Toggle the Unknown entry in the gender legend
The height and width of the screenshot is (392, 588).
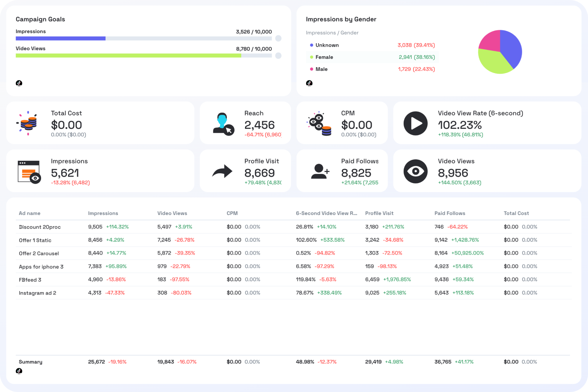(x=327, y=45)
